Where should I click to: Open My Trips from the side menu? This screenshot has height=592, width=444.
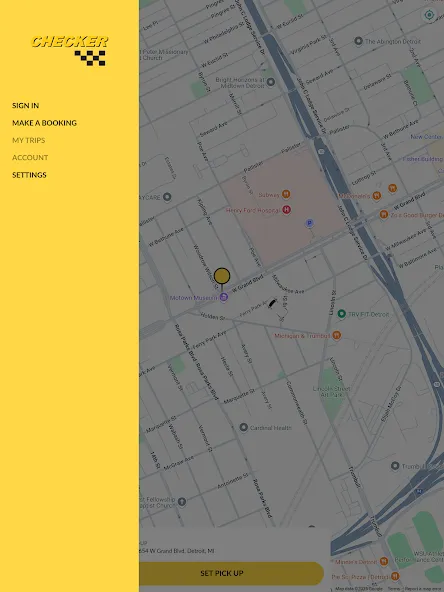pos(28,140)
